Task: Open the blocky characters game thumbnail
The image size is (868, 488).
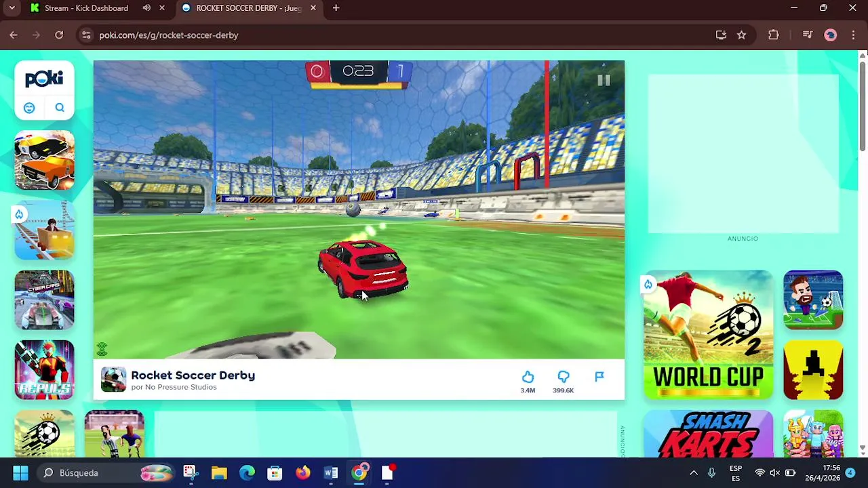Action: pyautogui.click(x=813, y=434)
